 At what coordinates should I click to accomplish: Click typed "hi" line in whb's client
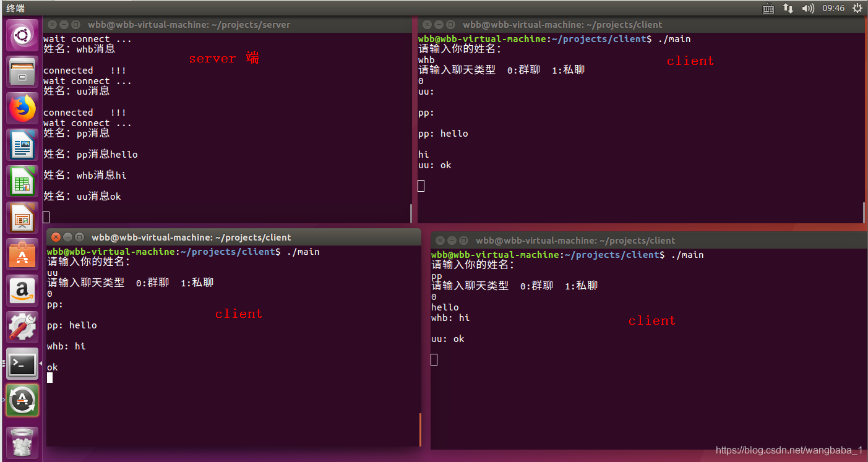424,155
